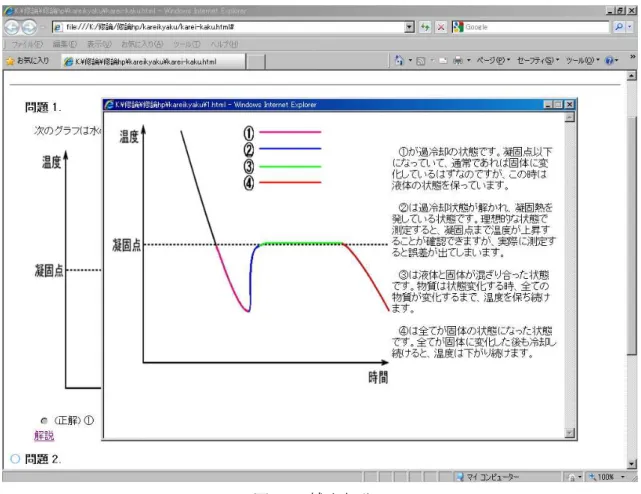Click the main page vertical scrollbar thumb

tap(632, 235)
